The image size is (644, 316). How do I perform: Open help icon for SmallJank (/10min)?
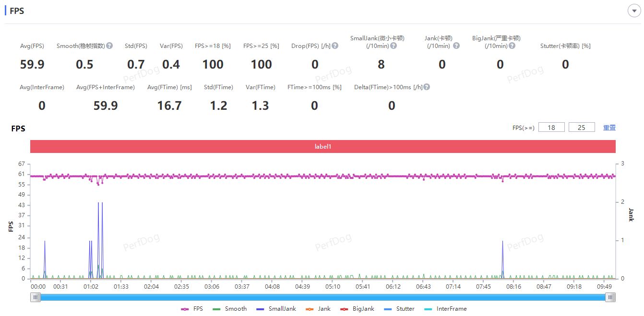click(x=394, y=46)
